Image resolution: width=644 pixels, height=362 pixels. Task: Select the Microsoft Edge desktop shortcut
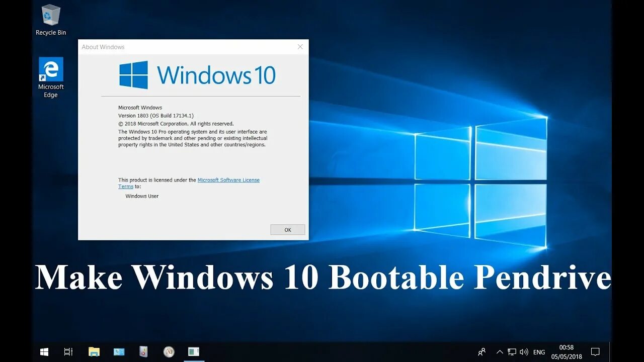click(51, 77)
